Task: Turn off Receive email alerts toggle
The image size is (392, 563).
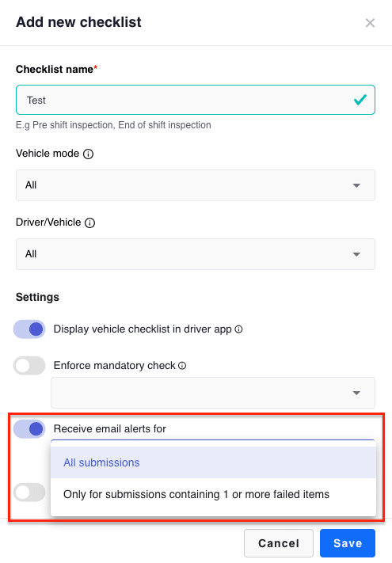Action: coord(29,428)
